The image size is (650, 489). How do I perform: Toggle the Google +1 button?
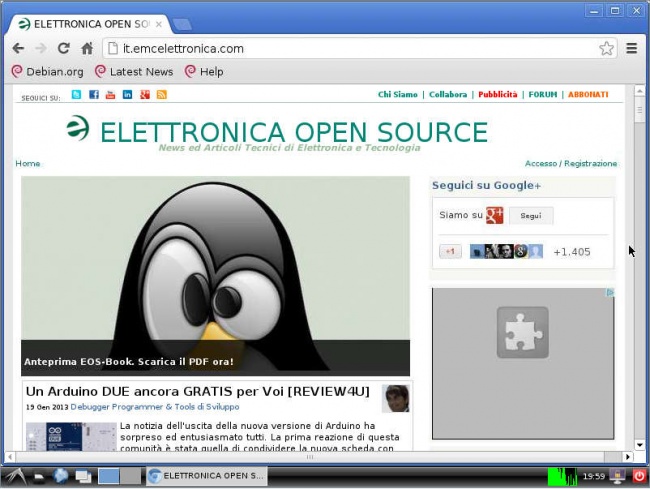coord(450,252)
